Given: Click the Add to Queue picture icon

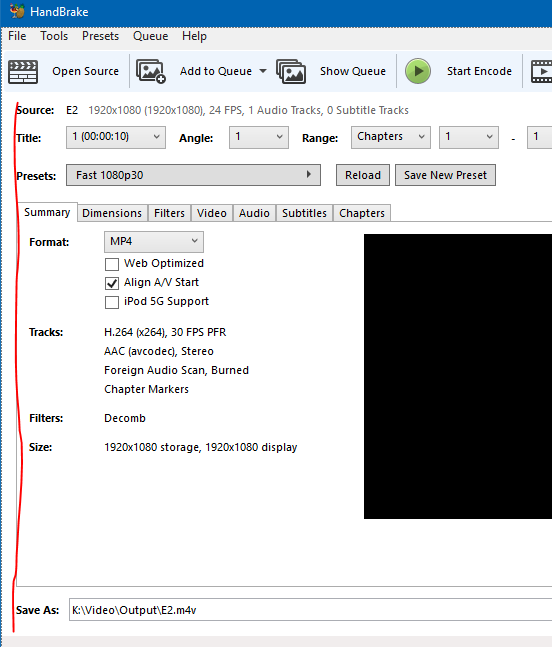Looking at the screenshot, I should pos(151,71).
